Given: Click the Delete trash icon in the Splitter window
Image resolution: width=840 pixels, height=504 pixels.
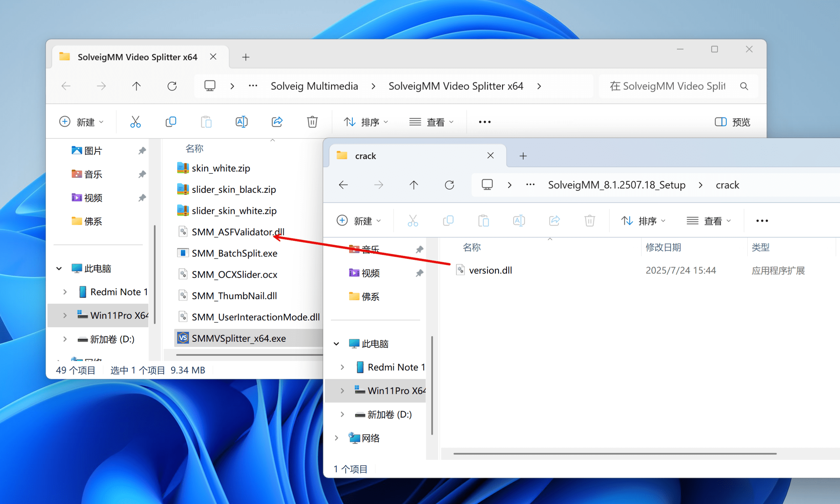Looking at the screenshot, I should [x=312, y=122].
